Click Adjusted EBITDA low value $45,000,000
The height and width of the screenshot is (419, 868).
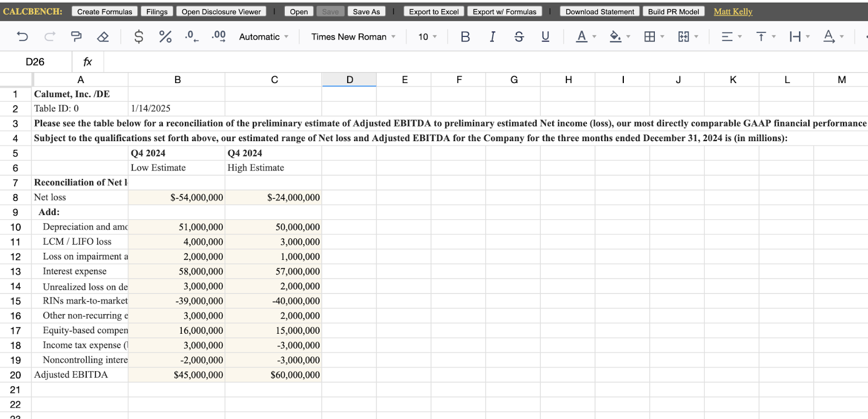pyautogui.click(x=177, y=375)
